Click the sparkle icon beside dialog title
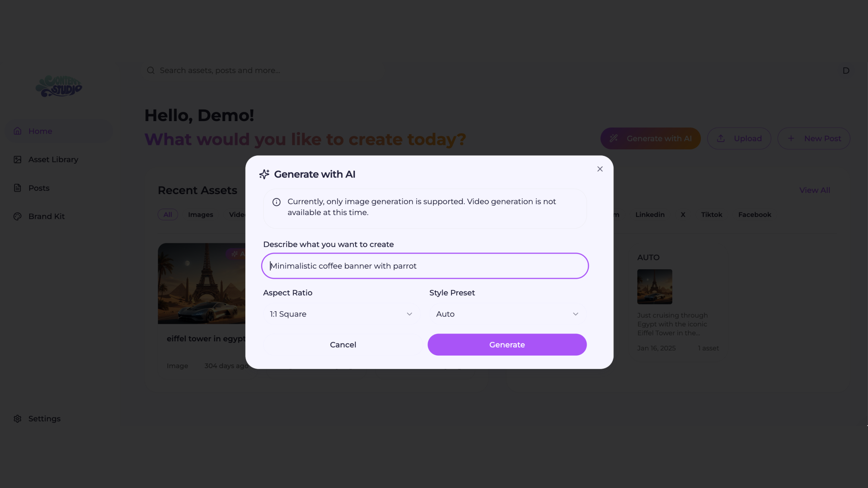The height and width of the screenshot is (488, 868). (x=264, y=175)
